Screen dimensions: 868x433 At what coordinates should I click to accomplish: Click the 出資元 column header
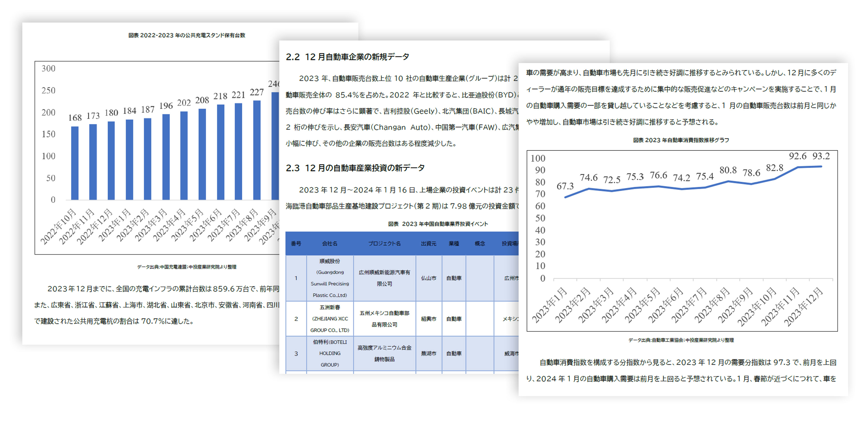[x=428, y=243]
